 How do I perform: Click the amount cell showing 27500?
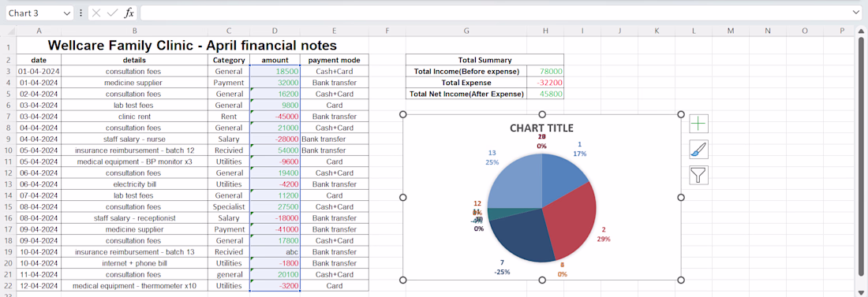click(275, 207)
